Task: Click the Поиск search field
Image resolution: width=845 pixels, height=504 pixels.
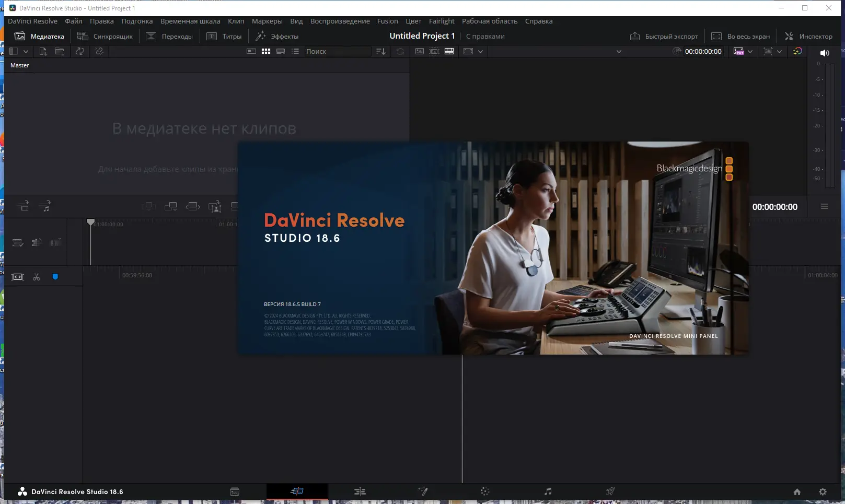Action: pos(337,51)
